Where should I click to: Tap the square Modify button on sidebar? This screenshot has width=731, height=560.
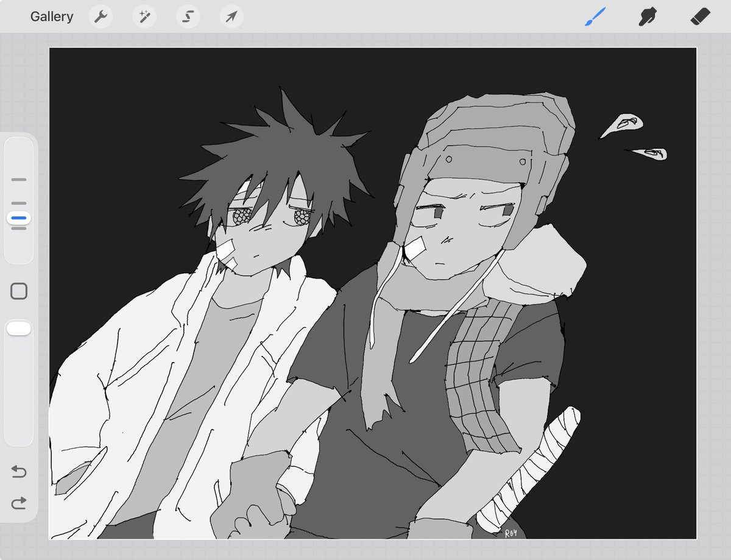[x=19, y=291]
